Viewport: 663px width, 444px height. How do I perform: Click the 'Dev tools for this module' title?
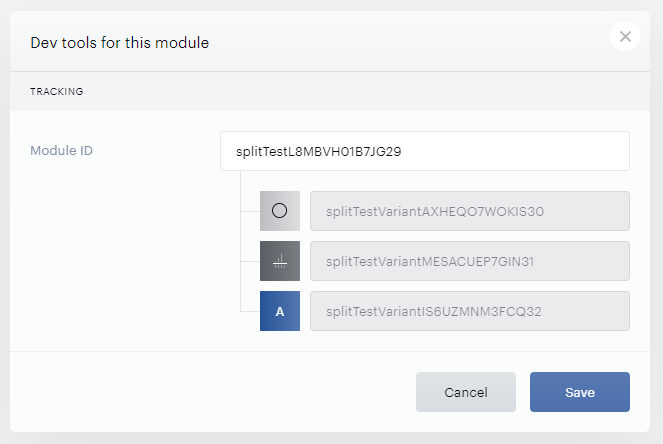point(120,43)
